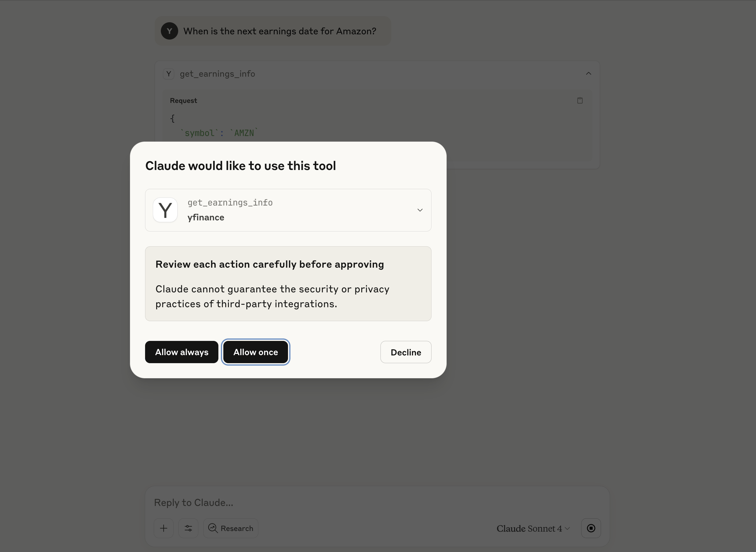Viewport: 756px width, 552px height.
Task: Click the magnifier icon inside Research button
Action: click(213, 528)
